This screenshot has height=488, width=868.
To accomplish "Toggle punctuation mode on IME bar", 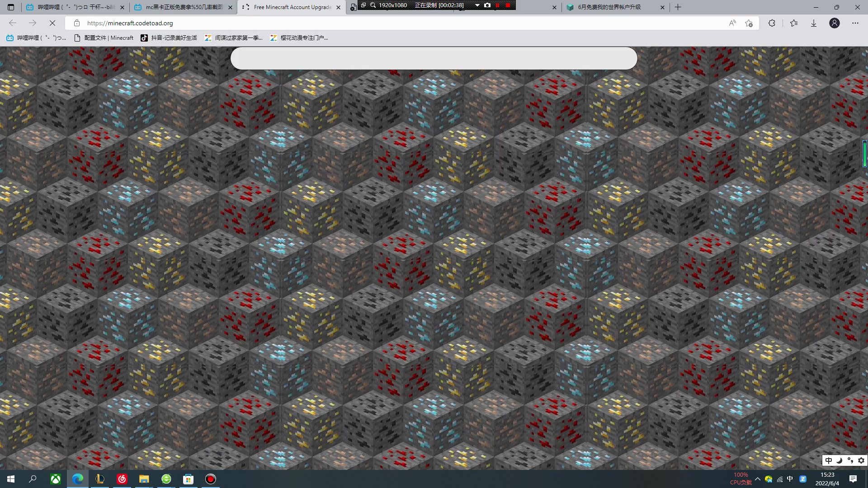I will [850, 460].
